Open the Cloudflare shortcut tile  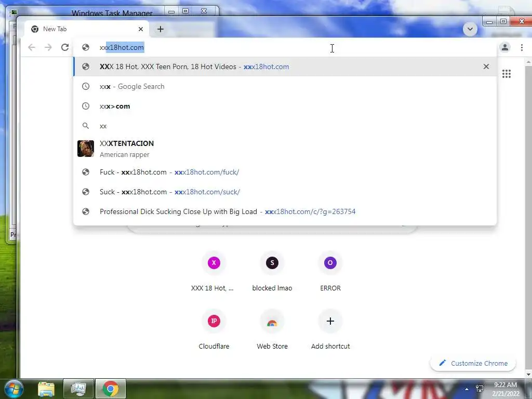[x=214, y=330]
